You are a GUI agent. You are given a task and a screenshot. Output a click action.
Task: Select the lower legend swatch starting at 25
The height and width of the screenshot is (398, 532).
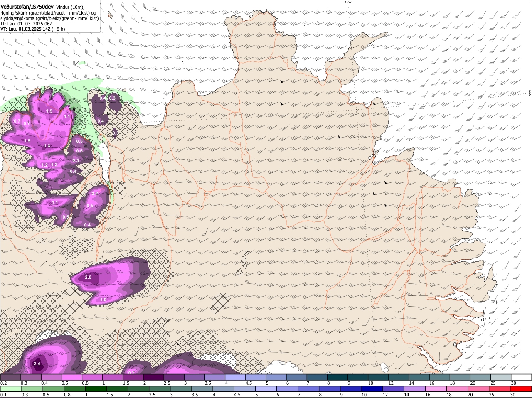point(500,389)
